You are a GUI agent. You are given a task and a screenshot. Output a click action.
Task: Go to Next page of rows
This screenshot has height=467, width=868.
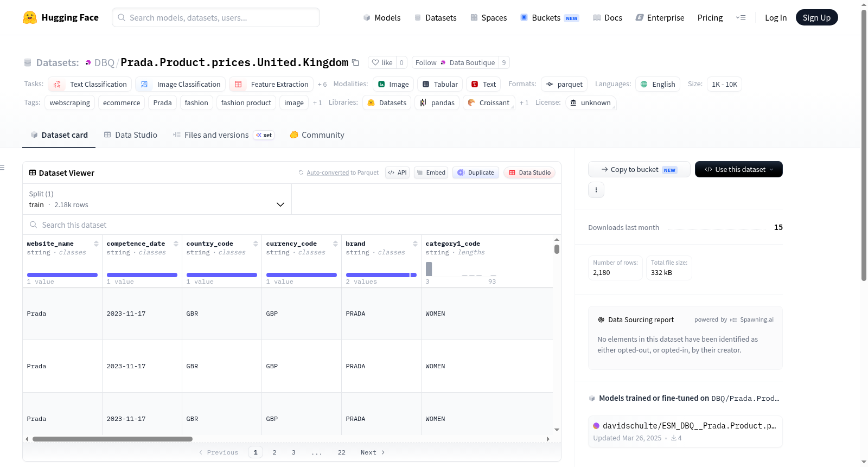373,452
